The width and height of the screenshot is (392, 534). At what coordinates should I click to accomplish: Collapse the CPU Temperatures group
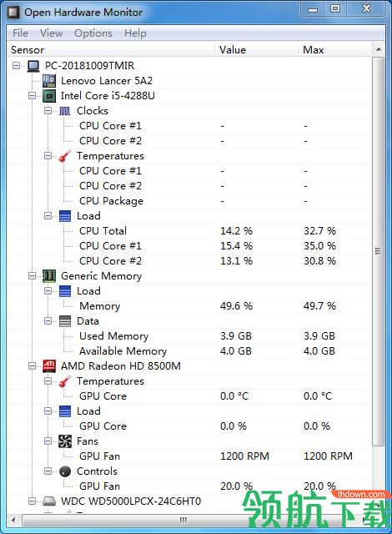48,156
